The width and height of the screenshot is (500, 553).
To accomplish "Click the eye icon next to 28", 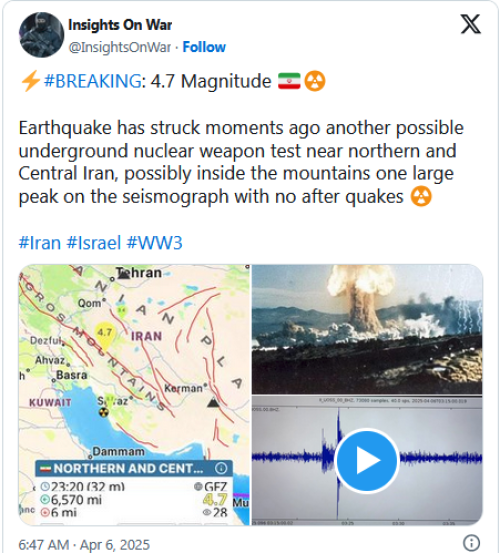I will pyautogui.click(x=207, y=512).
